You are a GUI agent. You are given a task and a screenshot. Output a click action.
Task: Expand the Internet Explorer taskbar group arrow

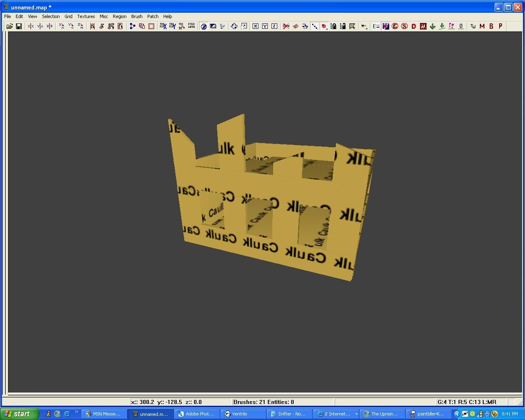[356, 414]
